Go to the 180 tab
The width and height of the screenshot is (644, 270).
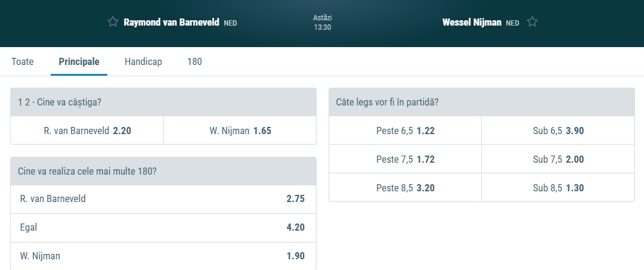click(194, 61)
